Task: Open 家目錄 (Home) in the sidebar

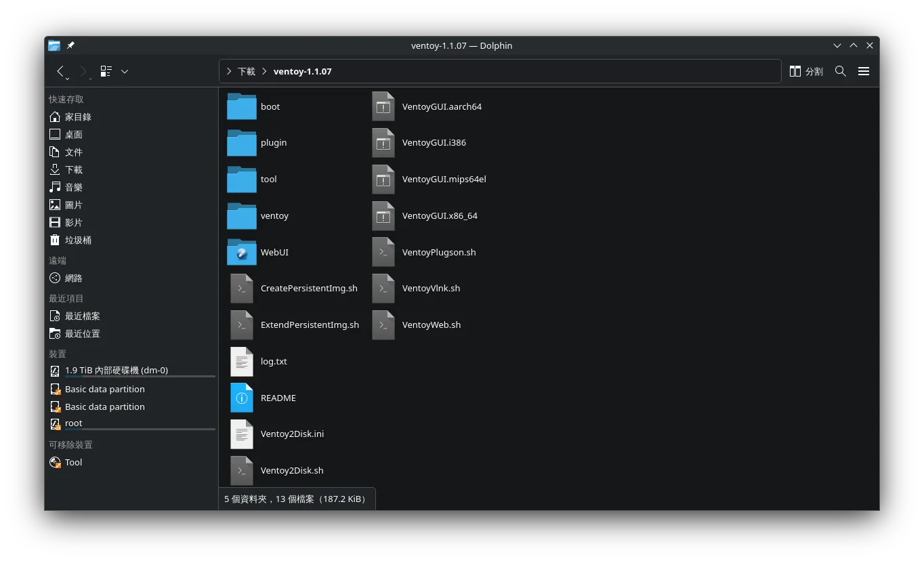Action: [x=131, y=117]
